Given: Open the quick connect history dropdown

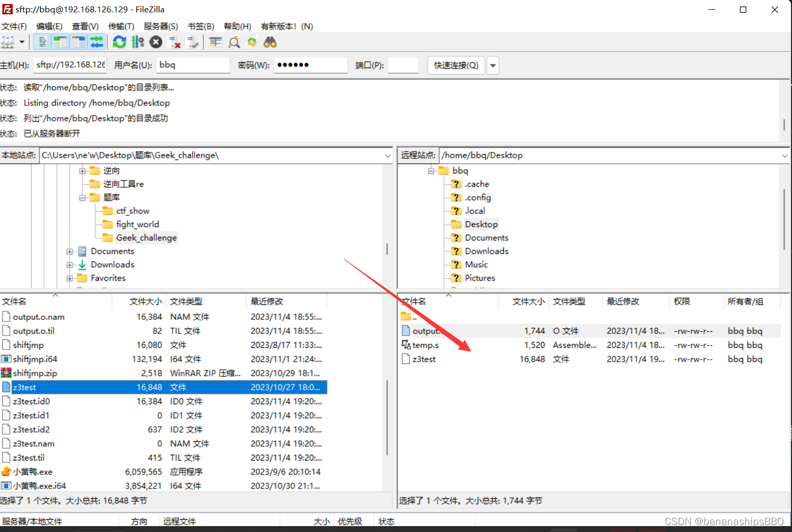Looking at the screenshot, I should click(x=493, y=65).
